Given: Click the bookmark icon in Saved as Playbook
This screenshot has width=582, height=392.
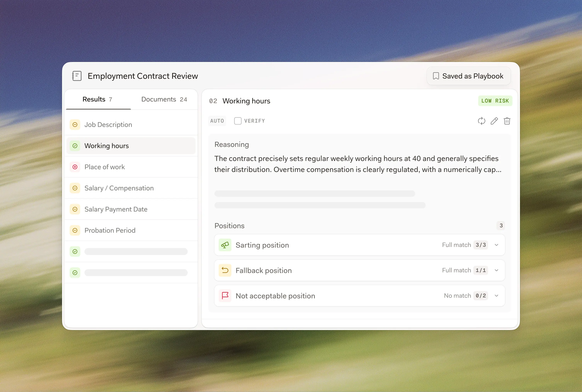Looking at the screenshot, I should click(x=436, y=76).
